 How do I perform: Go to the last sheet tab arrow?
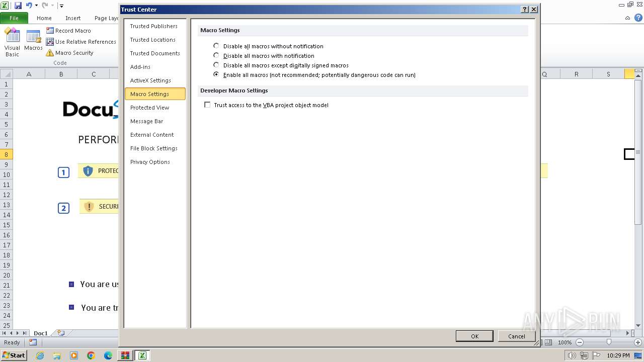pos(25,333)
